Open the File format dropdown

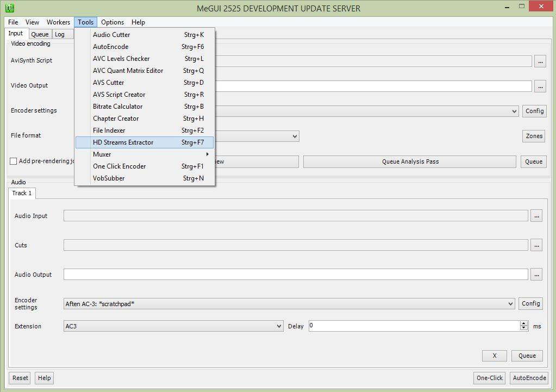click(x=295, y=136)
